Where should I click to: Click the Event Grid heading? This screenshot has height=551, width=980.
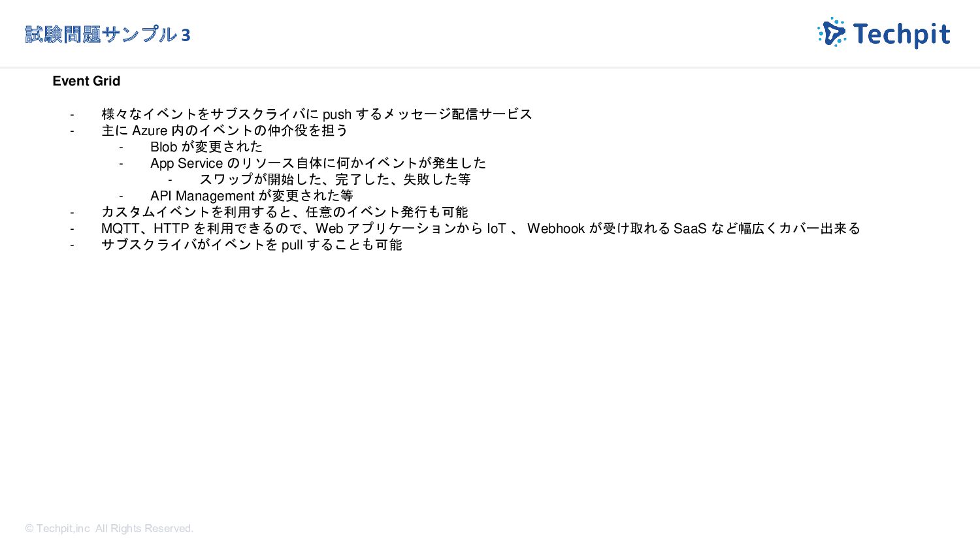coord(86,81)
